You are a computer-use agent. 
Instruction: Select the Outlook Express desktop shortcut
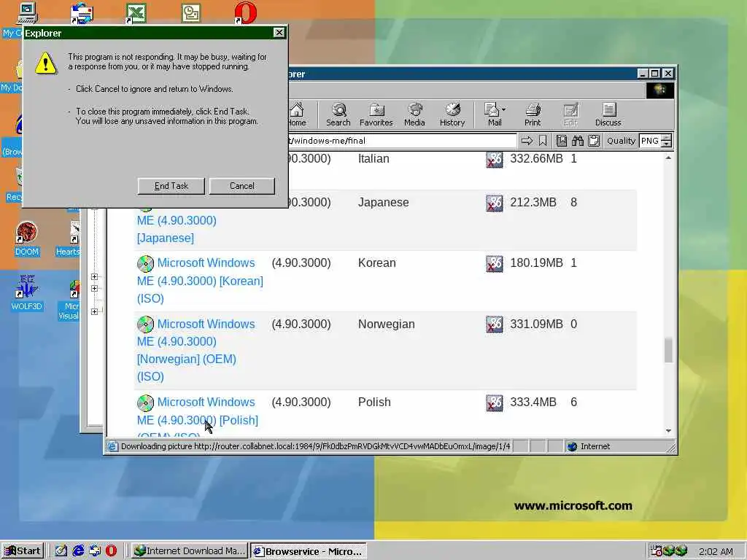pos(82,13)
